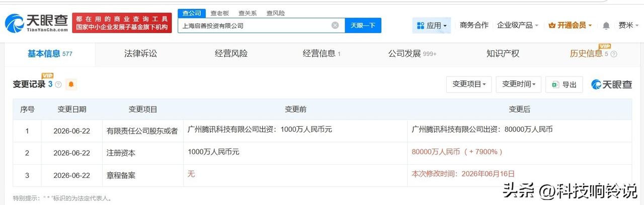The width and height of the screenshot is (644, 205).
Task: Click the 变更后 column header
Action: tap(519, 109)
